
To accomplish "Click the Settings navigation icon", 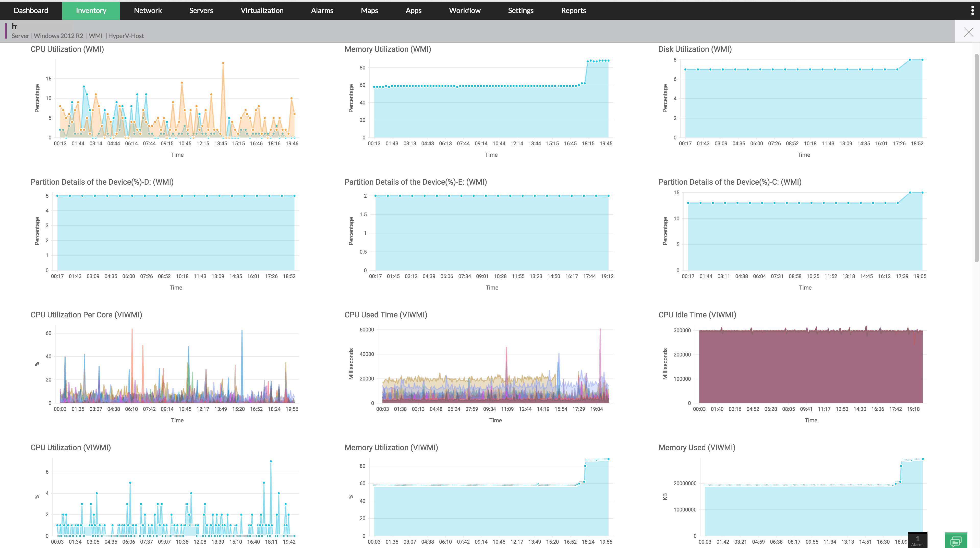I will [x=522, y=10].
